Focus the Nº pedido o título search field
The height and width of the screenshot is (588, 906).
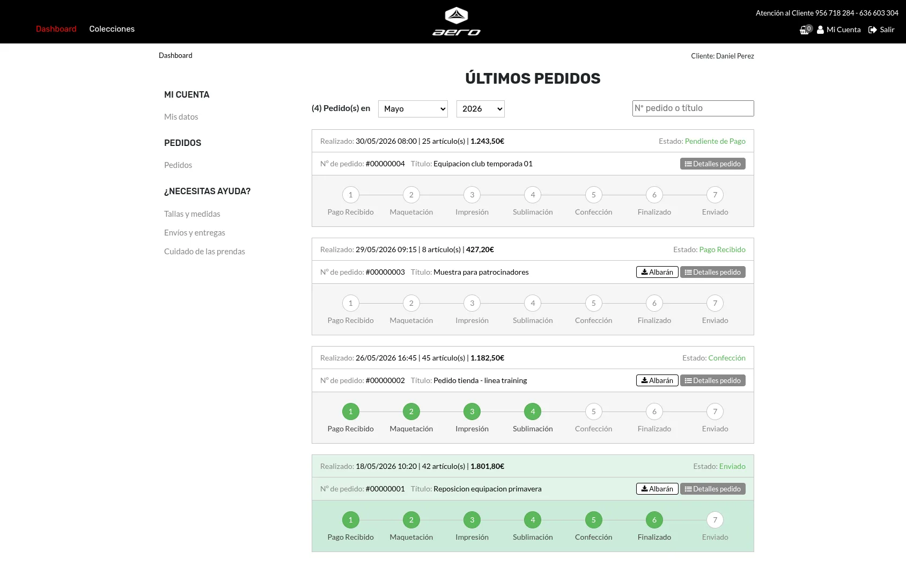click(693, 108)
